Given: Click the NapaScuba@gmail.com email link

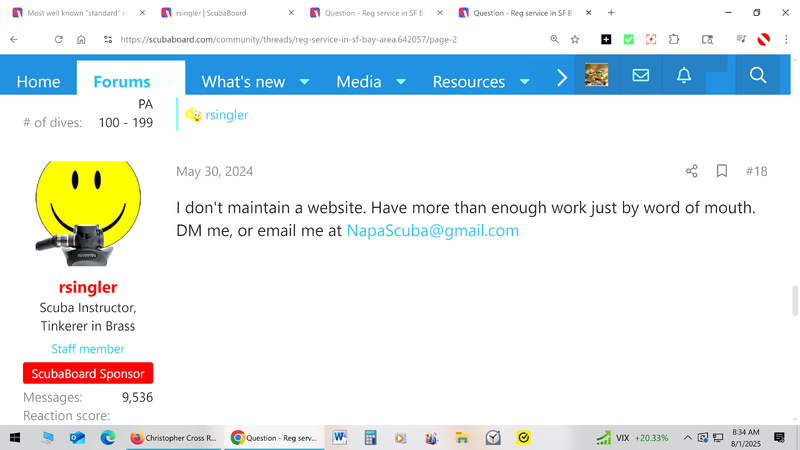Looking at the screenshot, I should coord(432,230).
